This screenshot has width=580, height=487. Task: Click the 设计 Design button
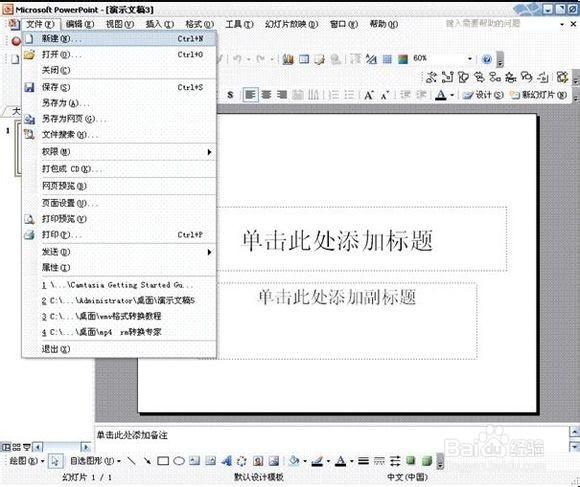(483, 95)
